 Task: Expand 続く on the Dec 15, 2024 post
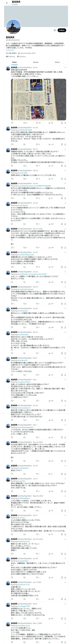12,244
